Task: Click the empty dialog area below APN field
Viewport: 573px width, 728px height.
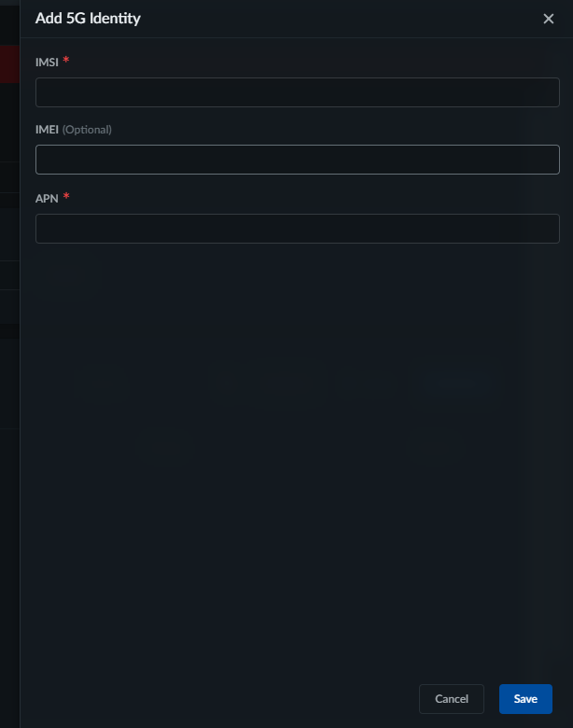Action: point(297,420)
